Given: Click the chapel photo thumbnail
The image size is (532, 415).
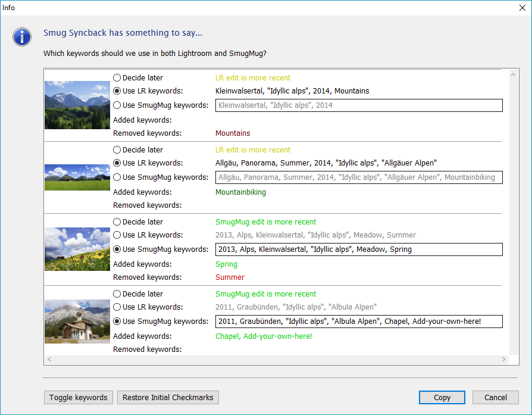Looking at the screenshot, I should (77, 322).
